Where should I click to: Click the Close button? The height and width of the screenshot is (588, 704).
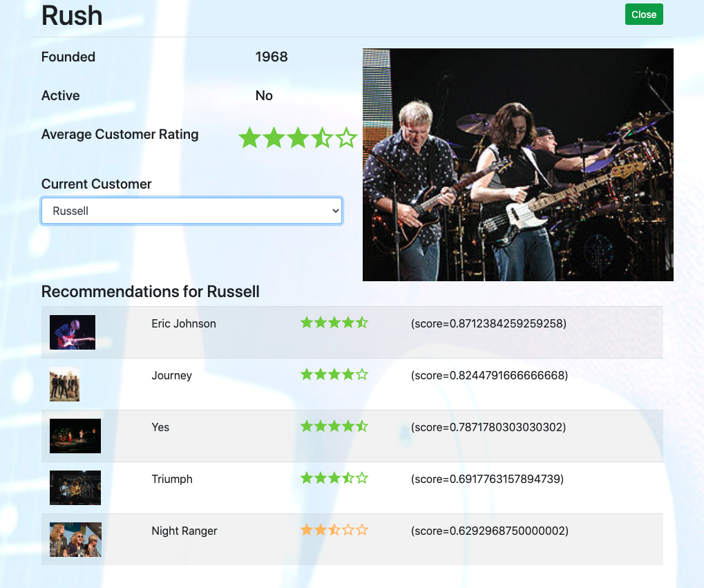pos(643,14)
